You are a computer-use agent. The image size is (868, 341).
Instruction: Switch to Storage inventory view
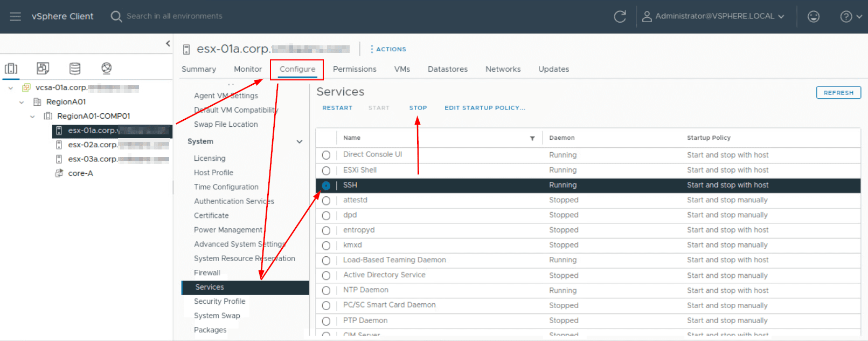click(75, 68)
